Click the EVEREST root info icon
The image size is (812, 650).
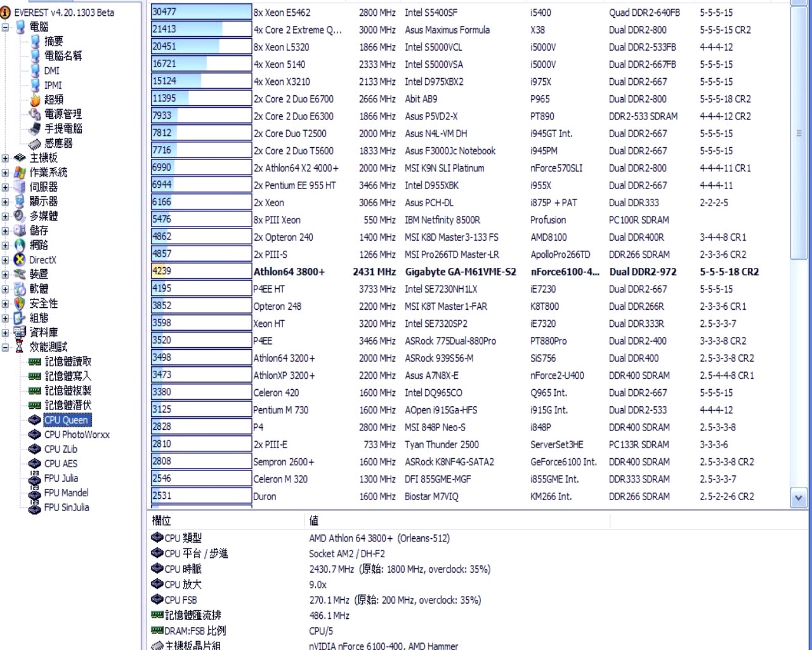point(6,12)
